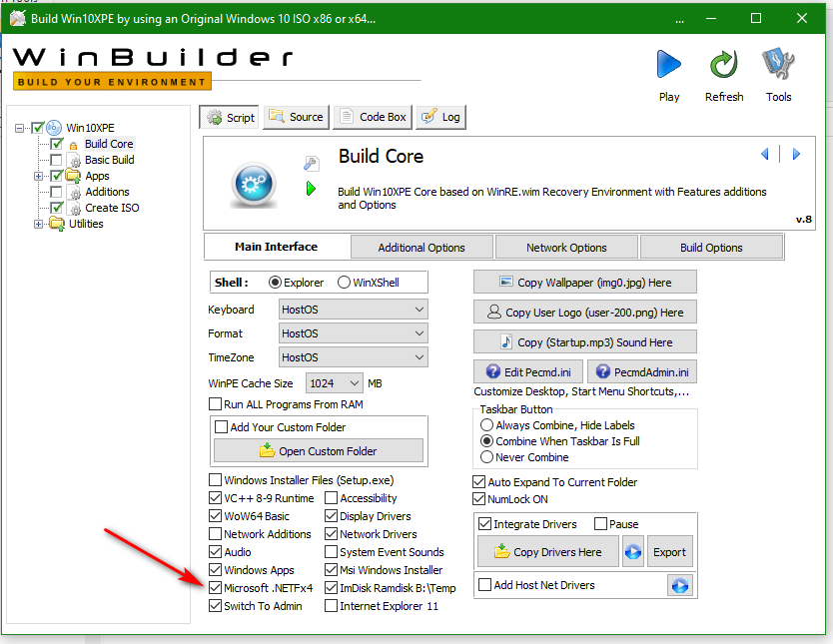This screenshot has height=644, width=833.
Task: Click Copy Wallpaper (img0.jpg) Here button
Action: point(585,282)
